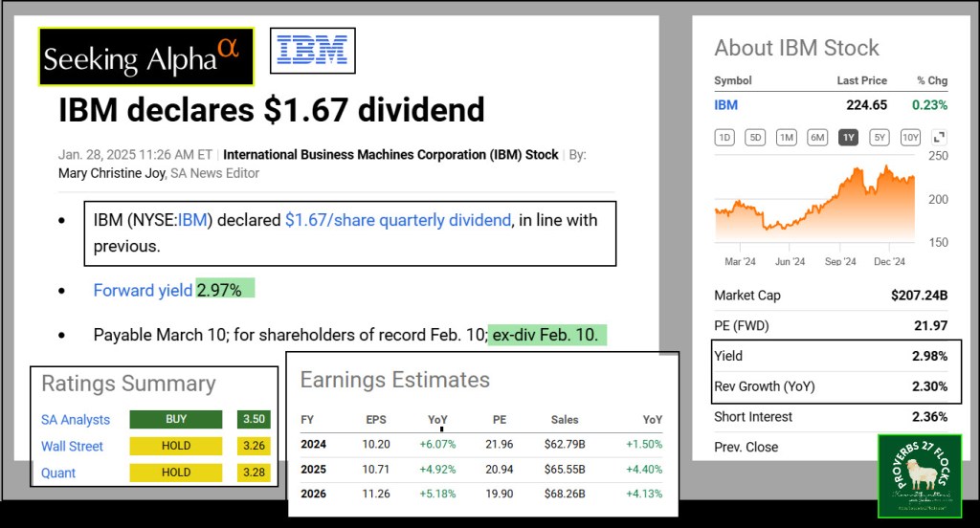Select the 1Y chart range
980x528 pixels.
tap(848, 138)
